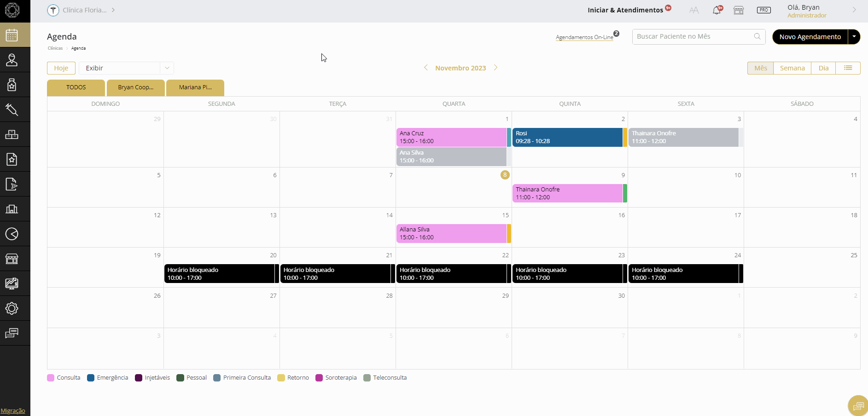This screenshot has width=868, height=416.
Task: Click the Consulta pink legend swatch
Action: 51,378
